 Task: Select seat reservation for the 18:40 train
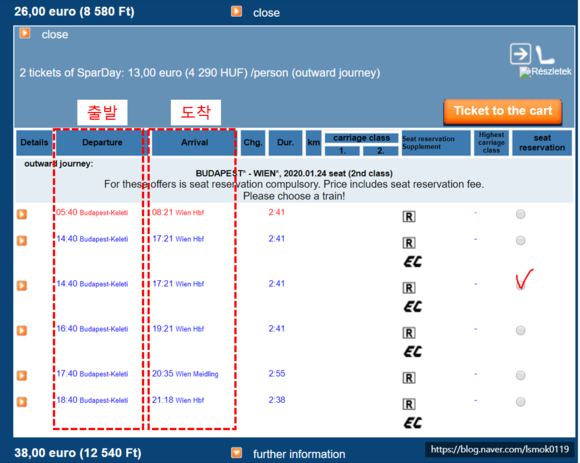point(520,402)
